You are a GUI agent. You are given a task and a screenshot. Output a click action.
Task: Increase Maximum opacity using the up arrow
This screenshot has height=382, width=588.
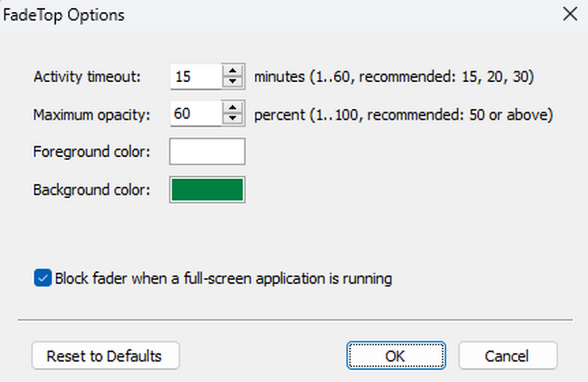tap(233, 108)
